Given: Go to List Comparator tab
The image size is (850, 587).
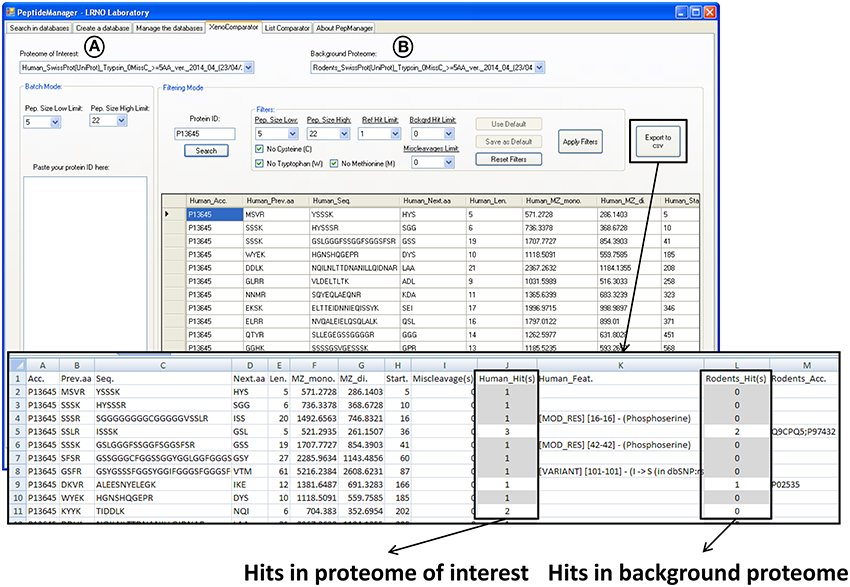Looking at the screenshot, I should point(287,28).
